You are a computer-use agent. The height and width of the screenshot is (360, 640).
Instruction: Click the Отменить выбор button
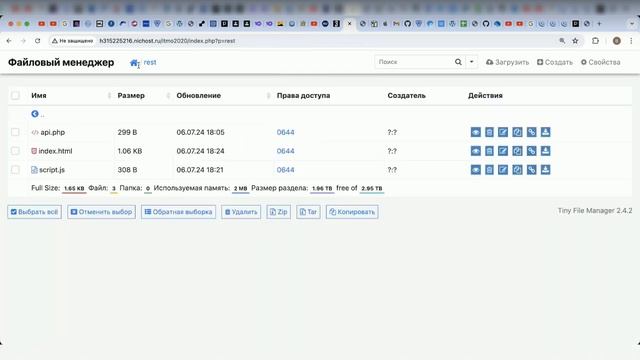pyautogui.click(x=101, y=212)
